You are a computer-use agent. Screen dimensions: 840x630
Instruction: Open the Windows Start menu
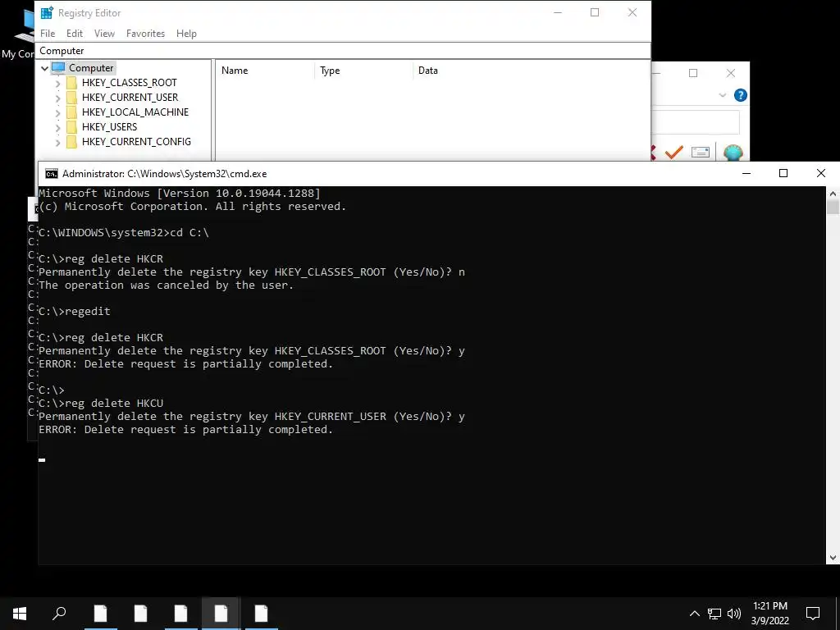20,614
